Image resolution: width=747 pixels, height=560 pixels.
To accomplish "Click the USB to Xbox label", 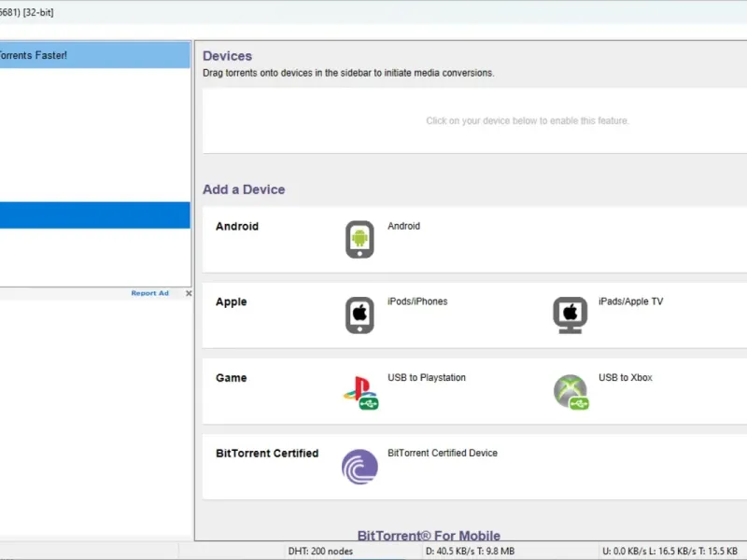I will (x=625, y=378).
